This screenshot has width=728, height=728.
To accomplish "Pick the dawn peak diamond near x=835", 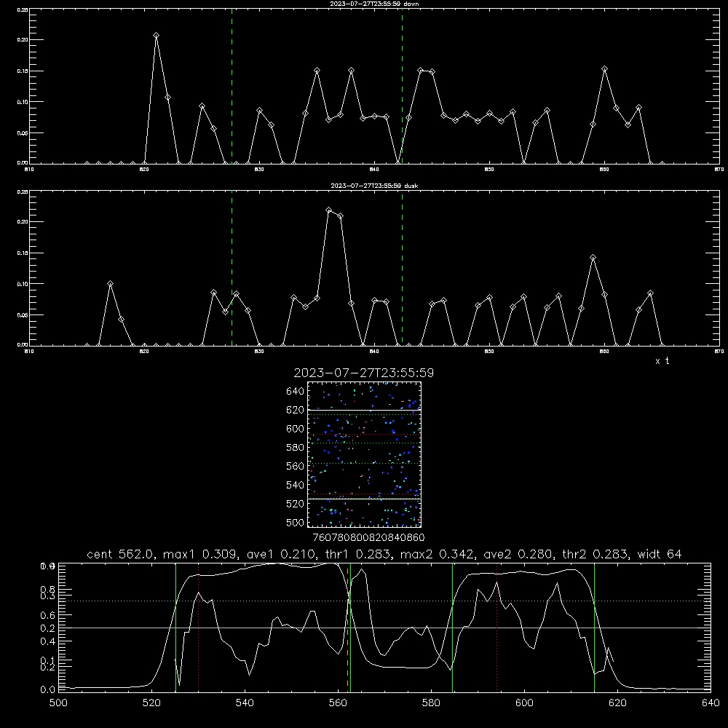I will [x=317, y=71].
